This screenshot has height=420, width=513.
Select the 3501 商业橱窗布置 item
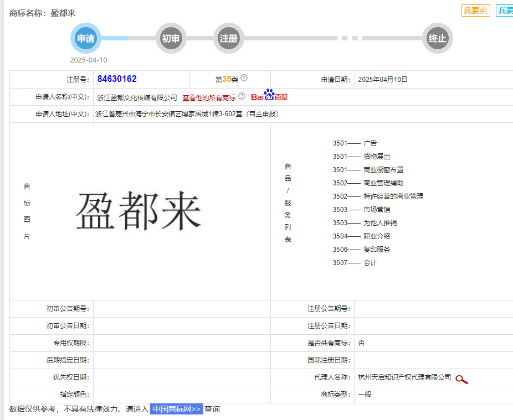368,170
